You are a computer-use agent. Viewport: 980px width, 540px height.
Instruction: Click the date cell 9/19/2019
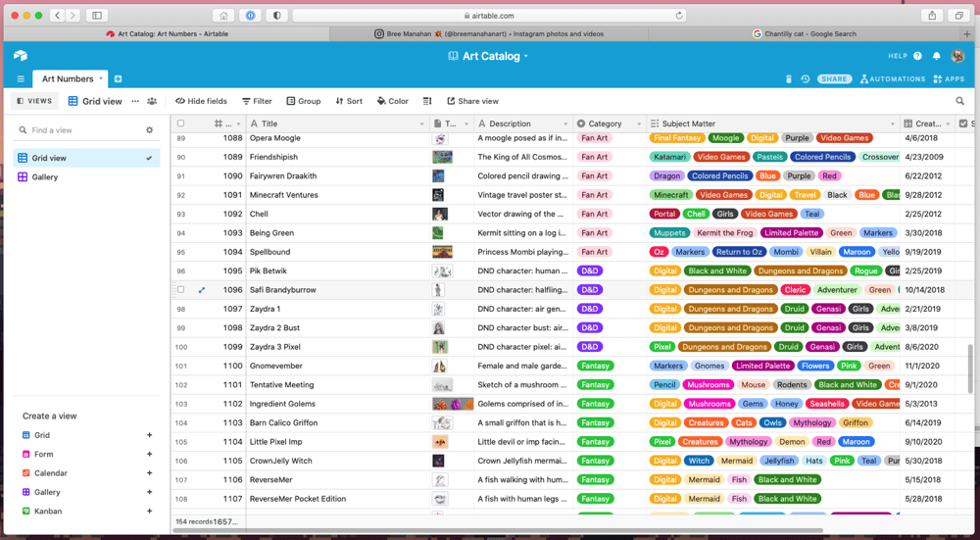[927, 252]
